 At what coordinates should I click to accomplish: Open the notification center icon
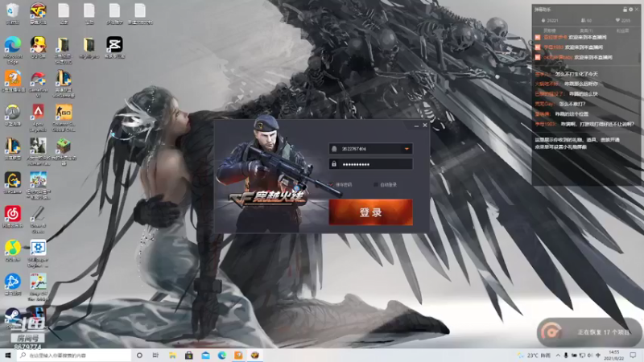pos(634,355)
